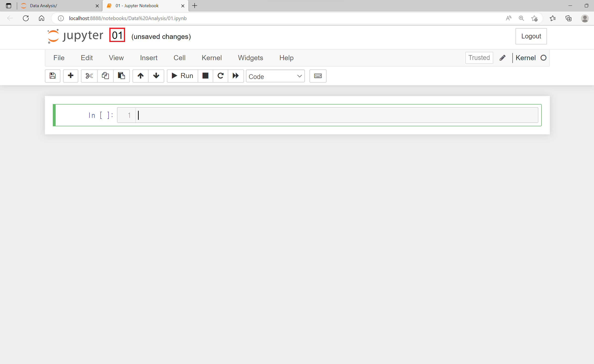
Task: Expand the Code cell type dropdown
Action: click(275, 76)
